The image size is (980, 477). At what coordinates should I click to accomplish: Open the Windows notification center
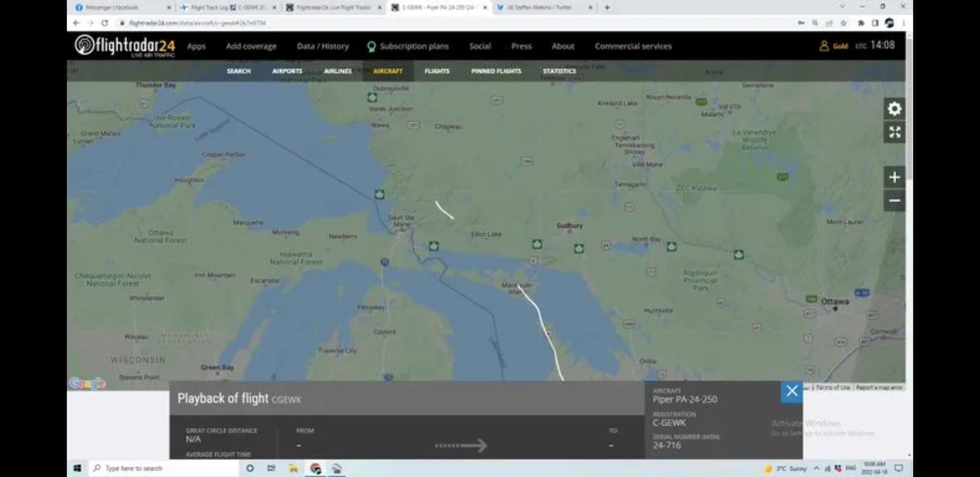click(899, 468)
